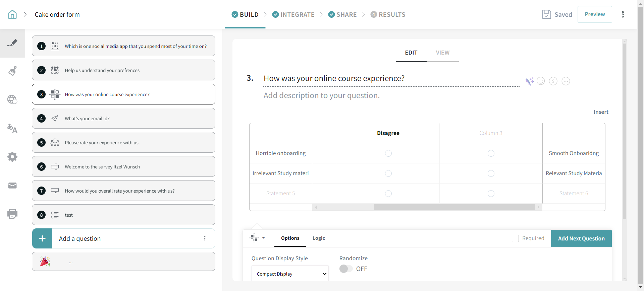This screenshot has width=644, height=291.
Task: Click the printer icon in left sidebar
Action: tap(12, 214)
